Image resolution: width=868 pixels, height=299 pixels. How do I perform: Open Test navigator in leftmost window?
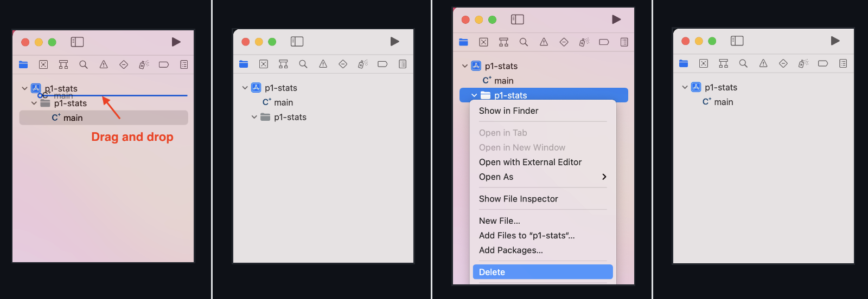[x=124, y=64]
